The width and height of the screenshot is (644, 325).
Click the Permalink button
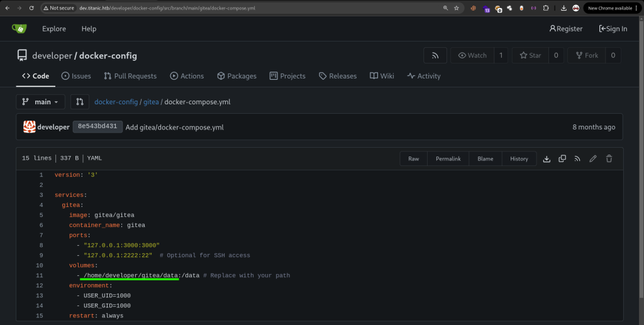pyautogui.click(x=448, y=159)
